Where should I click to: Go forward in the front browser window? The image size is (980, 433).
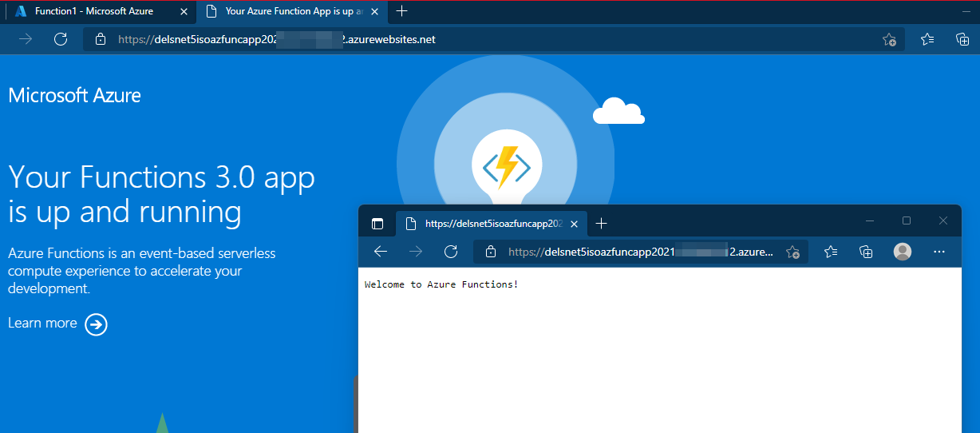pos(415,252)
